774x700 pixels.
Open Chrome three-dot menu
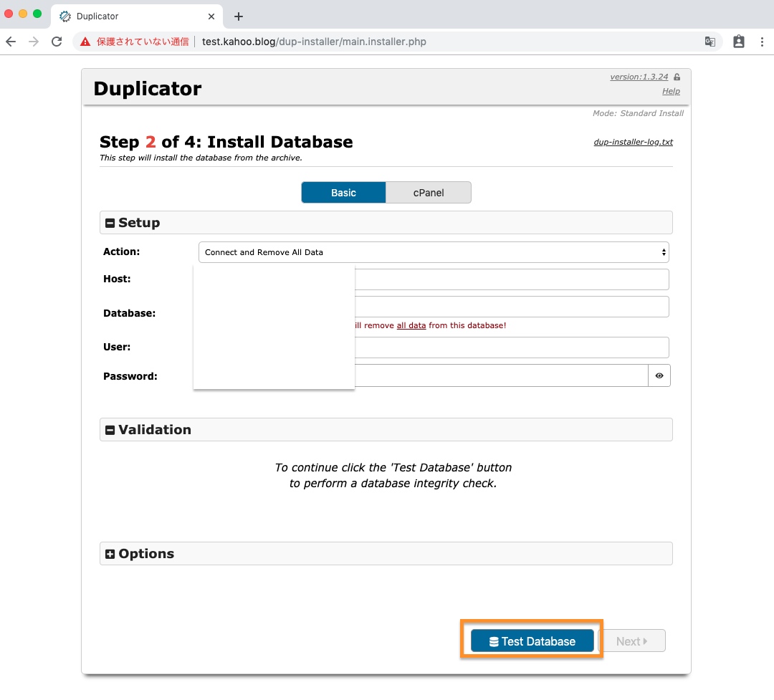[761, 42]
